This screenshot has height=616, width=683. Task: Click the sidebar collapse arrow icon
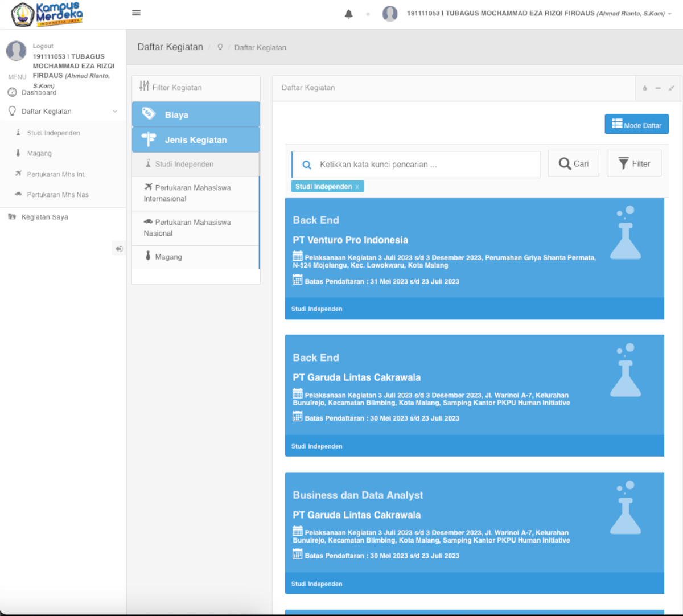[118, 249]
